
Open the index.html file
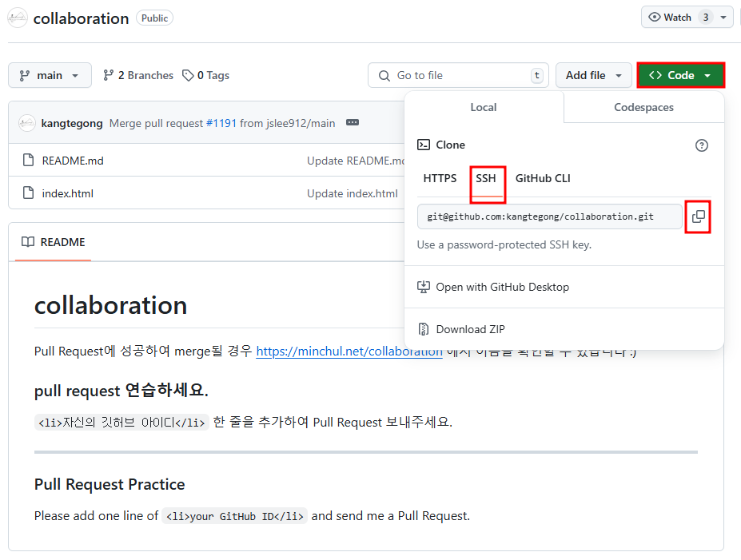68,193
